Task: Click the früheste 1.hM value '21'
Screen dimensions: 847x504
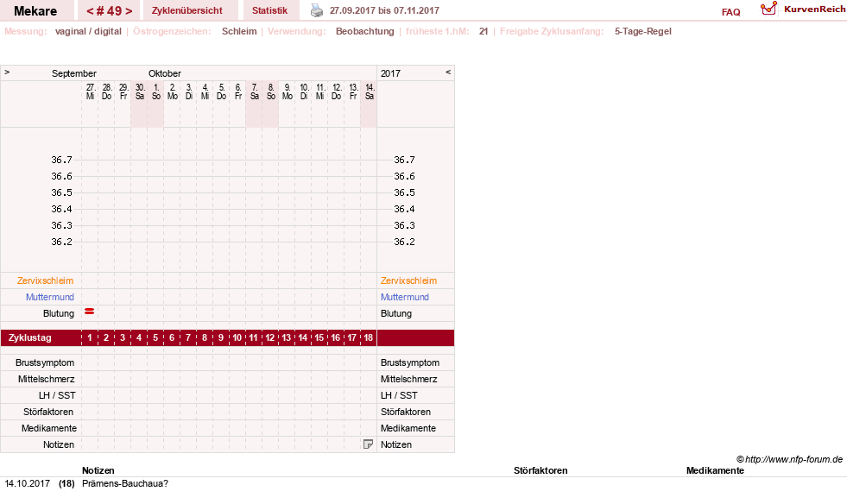Action: pos(484,31)
